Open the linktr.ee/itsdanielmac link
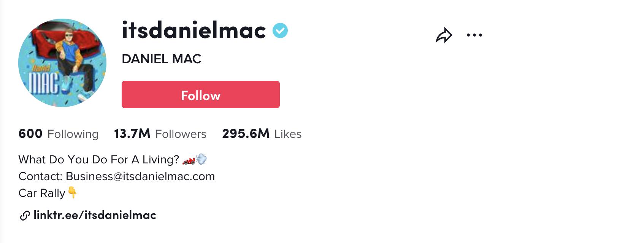This screenshot has width=644, height=243. 95,215
